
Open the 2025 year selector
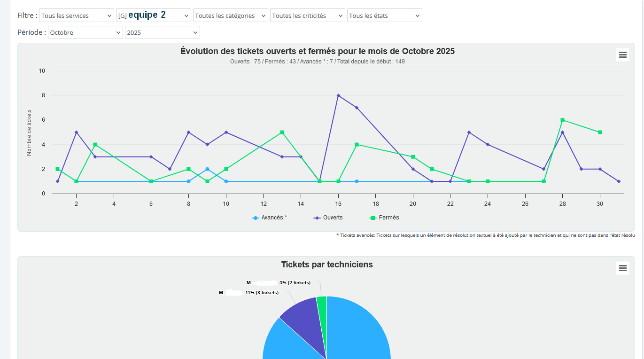pyautogui.click(x=162, y=33)
